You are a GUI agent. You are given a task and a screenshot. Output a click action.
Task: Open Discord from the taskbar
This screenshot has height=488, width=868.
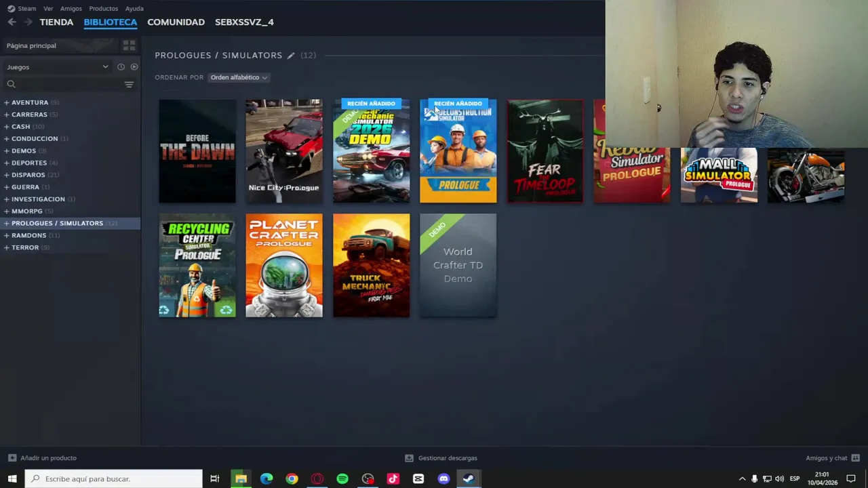(443, 479)
